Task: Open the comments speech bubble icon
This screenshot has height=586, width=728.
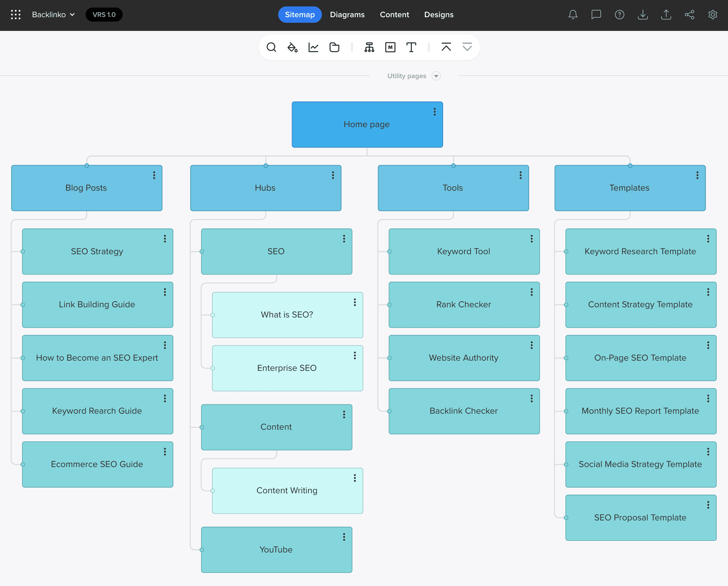Action: click(596, 15)
